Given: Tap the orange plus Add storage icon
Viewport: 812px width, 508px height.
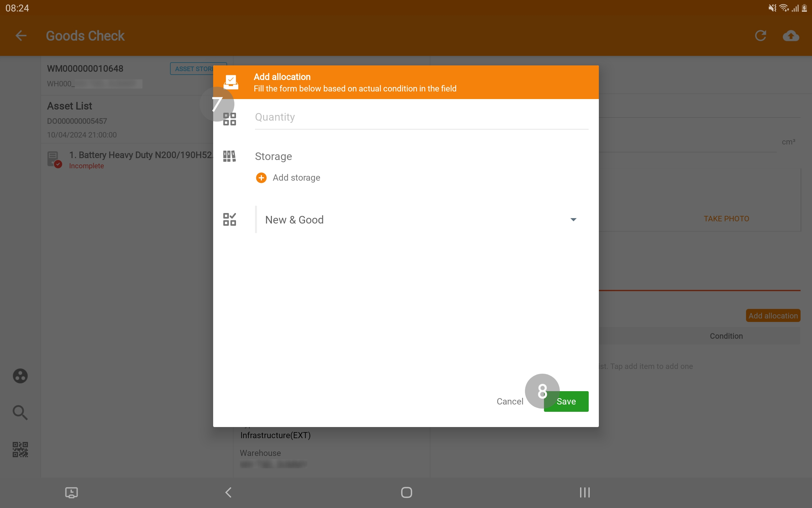Looking at the screenshot, I should tap(261, 178).
